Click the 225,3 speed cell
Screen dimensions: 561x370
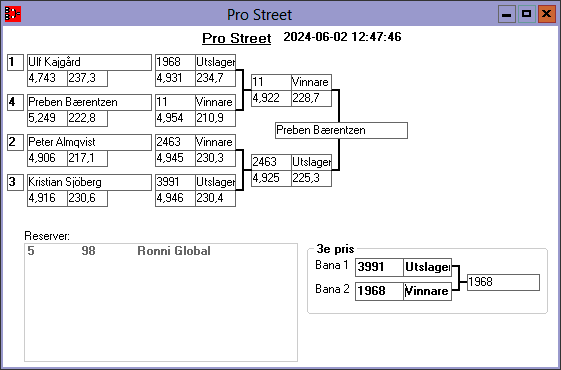(x=311, y=179)
